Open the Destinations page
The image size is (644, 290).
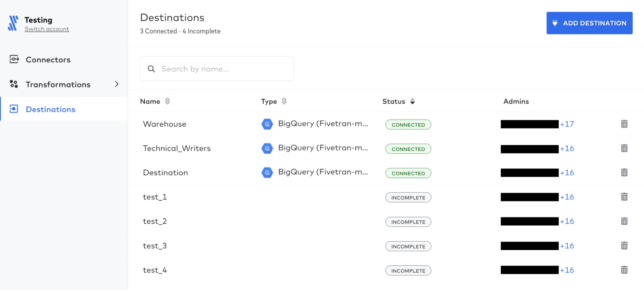click(x=50, y=109)
